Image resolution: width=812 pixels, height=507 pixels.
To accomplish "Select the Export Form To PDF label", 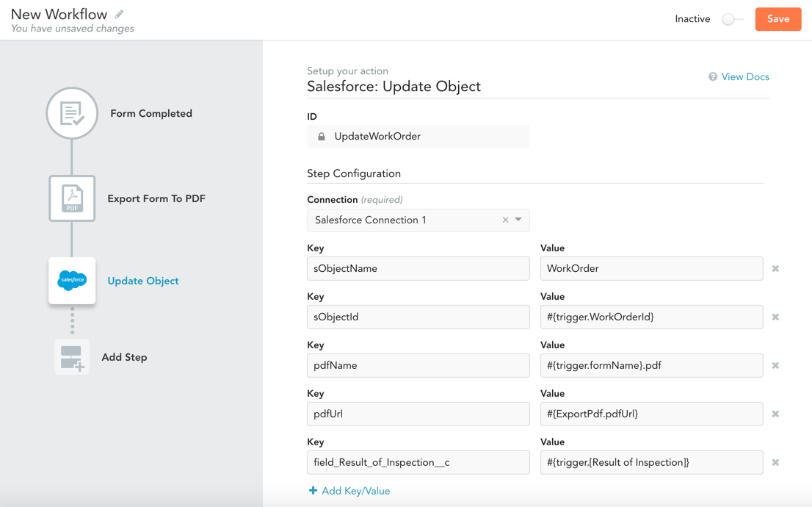I will (x=156, y=198).
